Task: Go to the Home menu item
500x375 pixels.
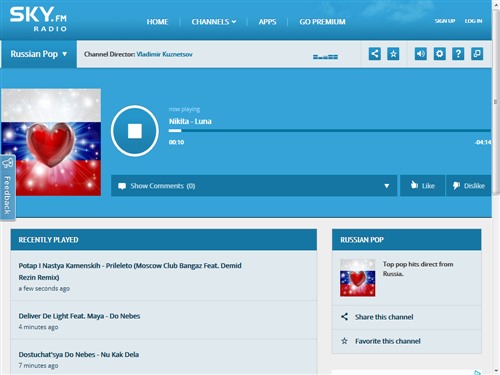Action: pos(157,22)
